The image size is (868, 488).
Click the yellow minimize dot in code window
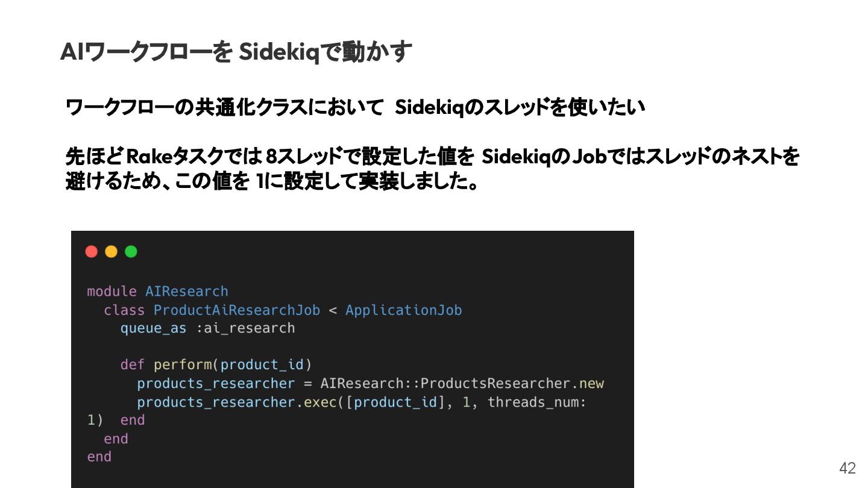click(x=112, y=252)
